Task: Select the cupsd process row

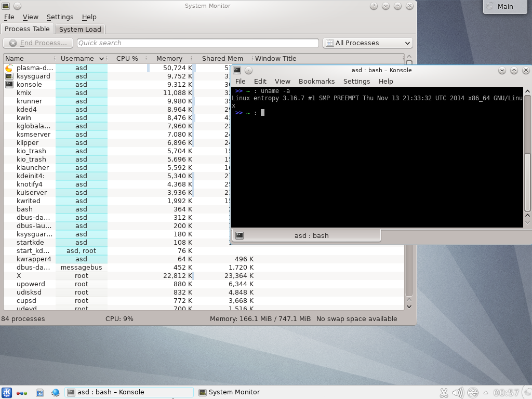Action: [204, 301]
